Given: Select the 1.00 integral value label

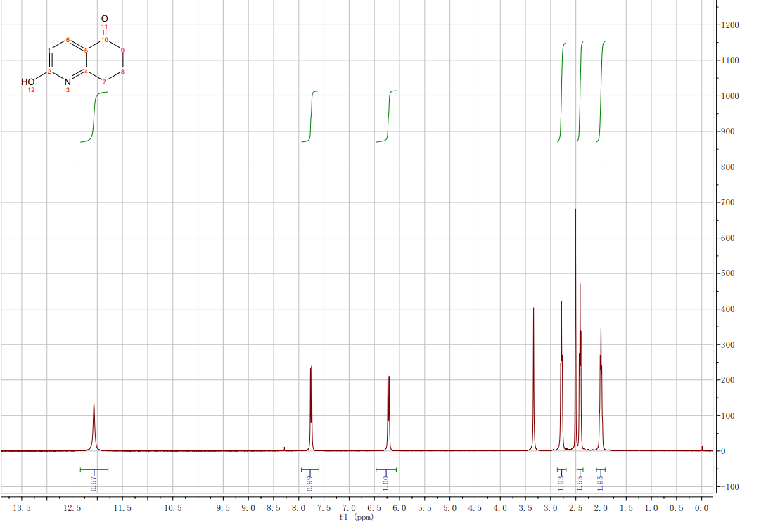Looking at the screenshot, I should [x=386, y=482].
